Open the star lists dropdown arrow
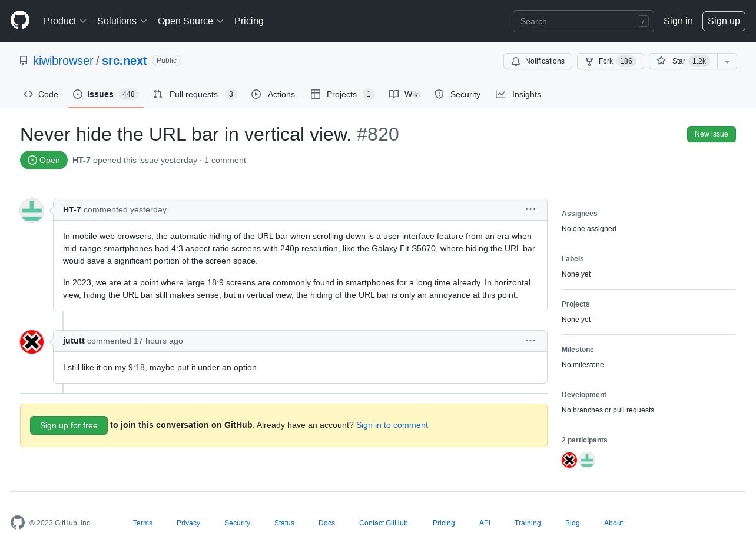Image resolution: width=756 pixels, height=559 pixels. coord(727,61)
